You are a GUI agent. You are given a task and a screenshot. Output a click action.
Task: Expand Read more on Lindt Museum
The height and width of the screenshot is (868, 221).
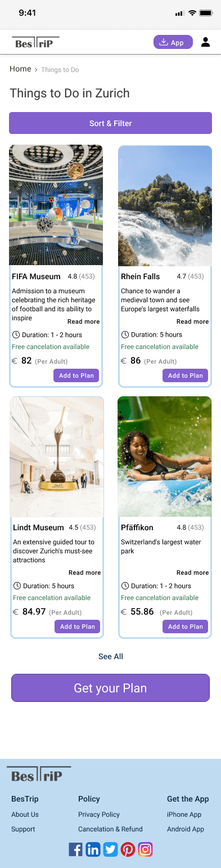click(85, 572)
